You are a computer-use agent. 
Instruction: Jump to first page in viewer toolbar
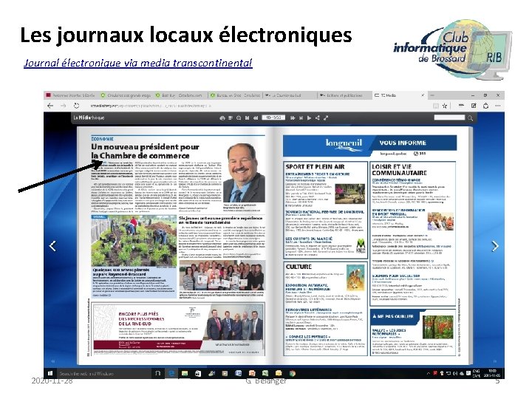point(248,117)
